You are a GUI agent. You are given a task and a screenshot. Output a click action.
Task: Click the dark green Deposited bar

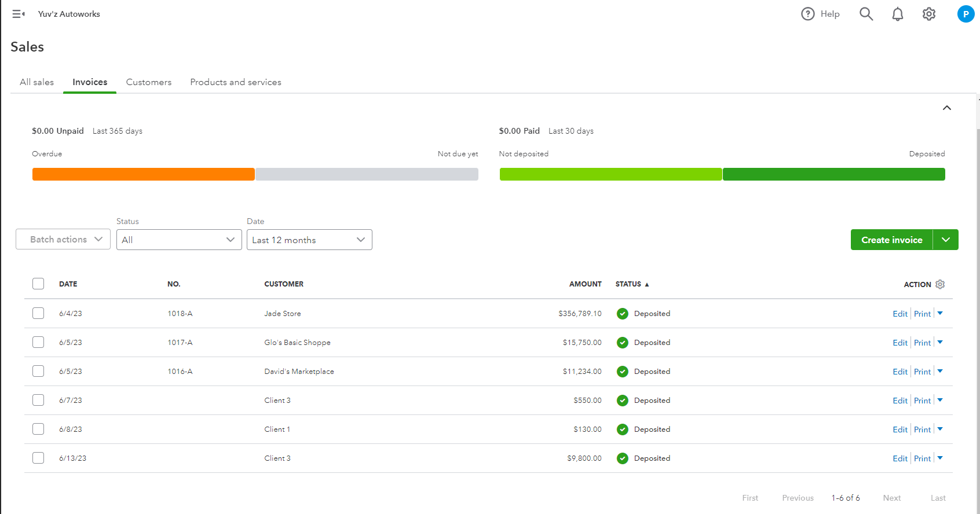834,174
